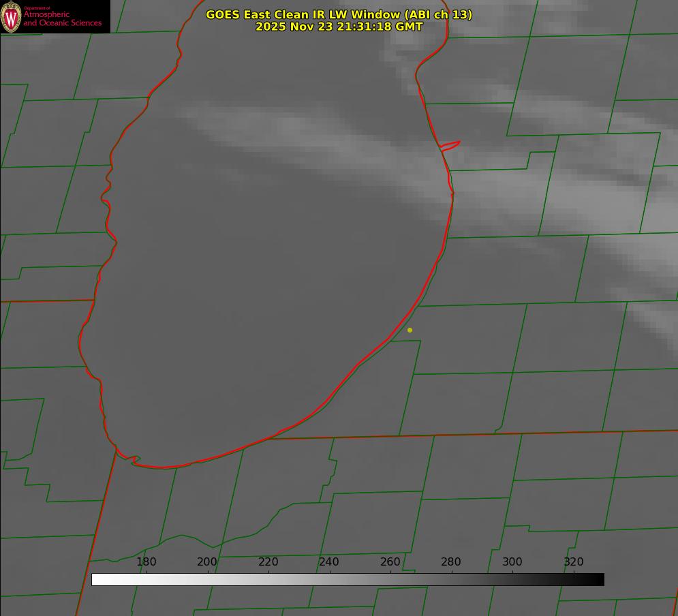
Task: Click the small red peninsula on east shore
Action: pos(450,144)
